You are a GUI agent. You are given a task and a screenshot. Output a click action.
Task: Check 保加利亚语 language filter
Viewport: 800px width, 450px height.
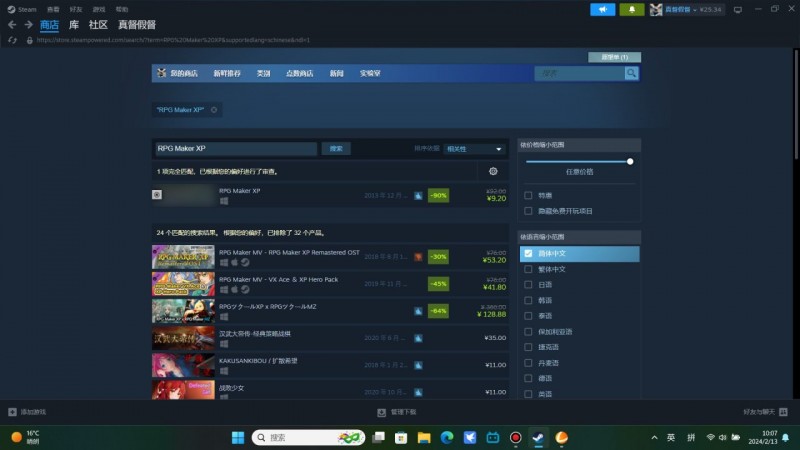[528, 332]
